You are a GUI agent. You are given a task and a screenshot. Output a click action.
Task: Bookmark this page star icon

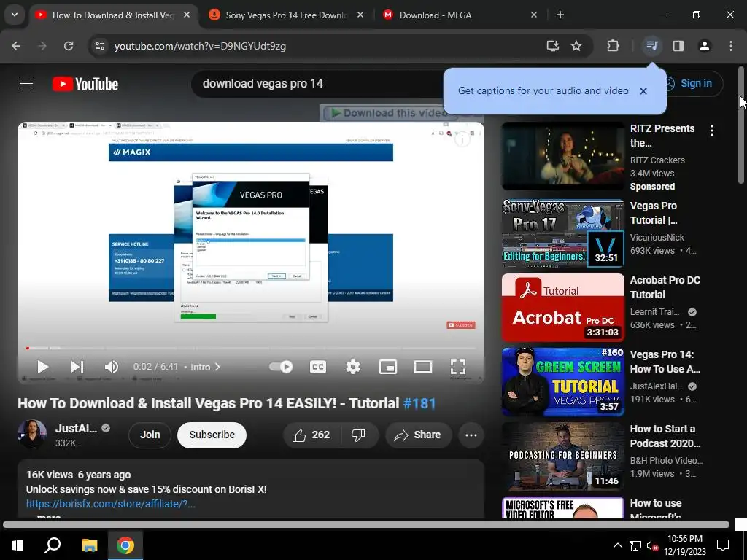[576, 46]
